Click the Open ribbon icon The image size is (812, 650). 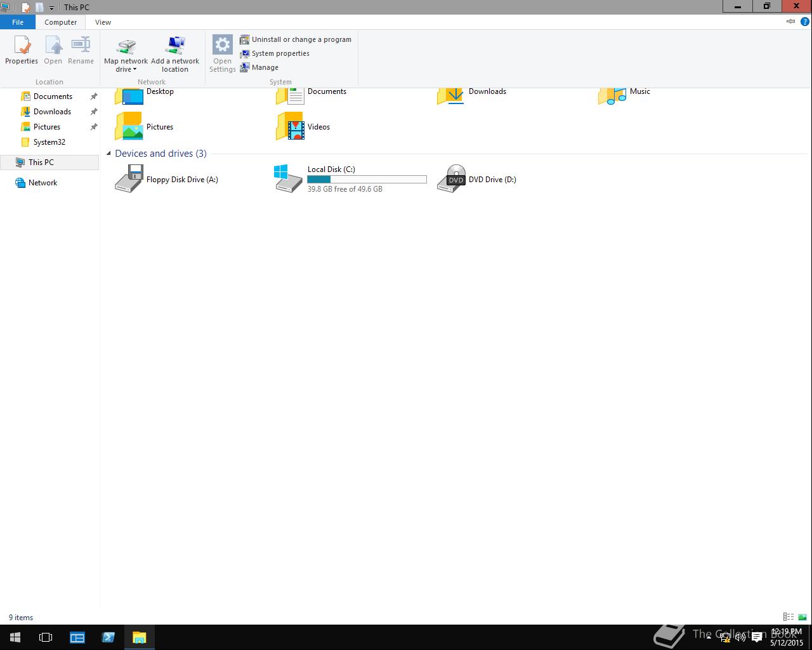[53, 50]
